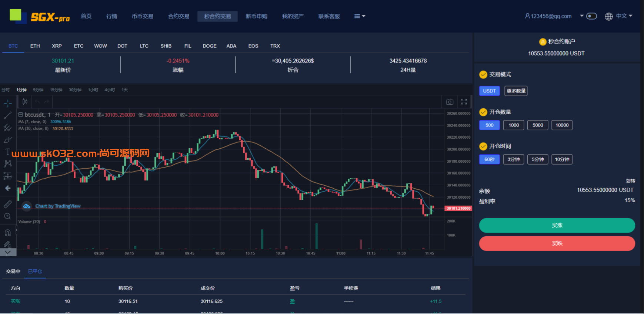Viewport: 644px width, 314px height.
Task: Collapse the left toolbar side handle
Action: pyautogui.click(x=16, y=230)
